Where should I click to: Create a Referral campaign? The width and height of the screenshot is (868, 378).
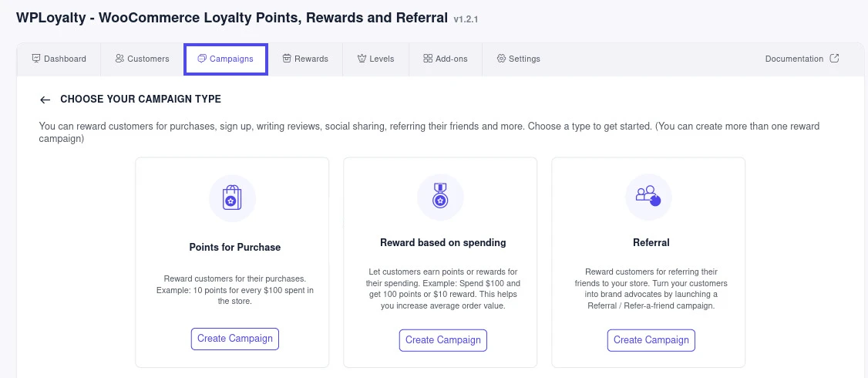point(651,339)
